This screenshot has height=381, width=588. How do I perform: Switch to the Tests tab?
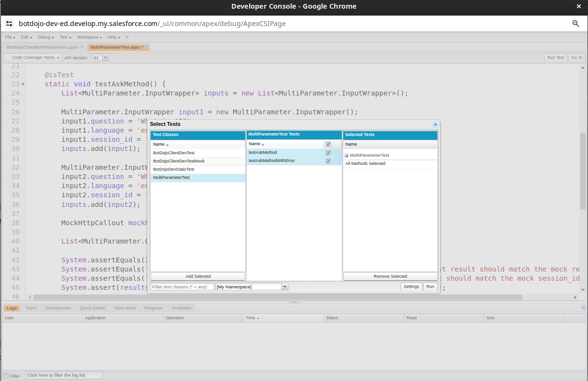click(x=31, y=308)
